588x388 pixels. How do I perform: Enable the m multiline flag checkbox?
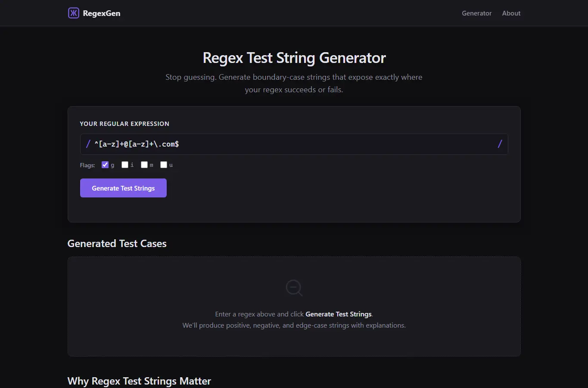tap(144, 165)
